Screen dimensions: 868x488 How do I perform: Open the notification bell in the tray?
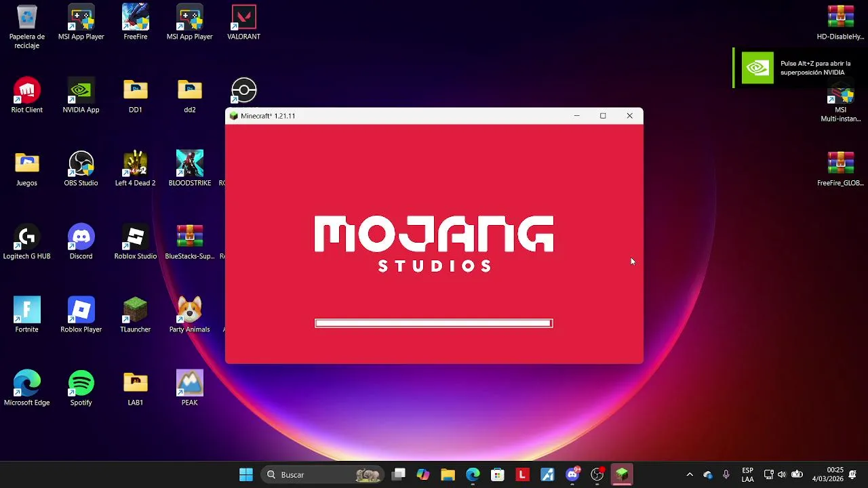tap(853, 474)
